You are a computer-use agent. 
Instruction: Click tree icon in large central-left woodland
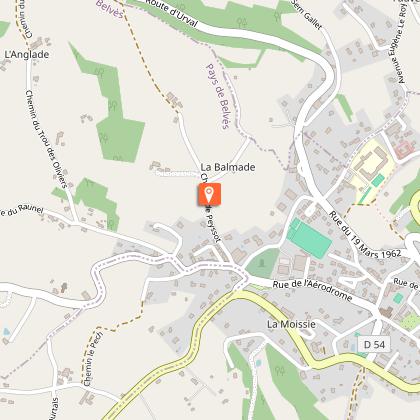pyautogui.click(x=112, y=106)
